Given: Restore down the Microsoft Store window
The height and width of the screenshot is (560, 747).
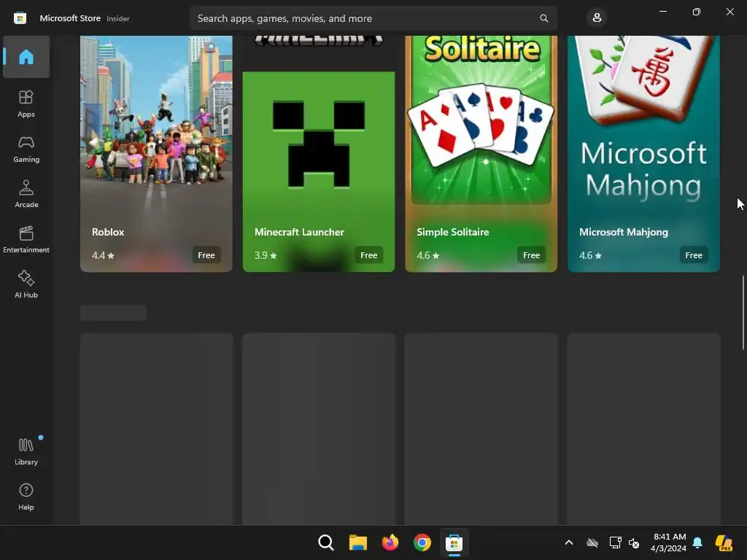Looking at the screenshot, I should [697, 12].
